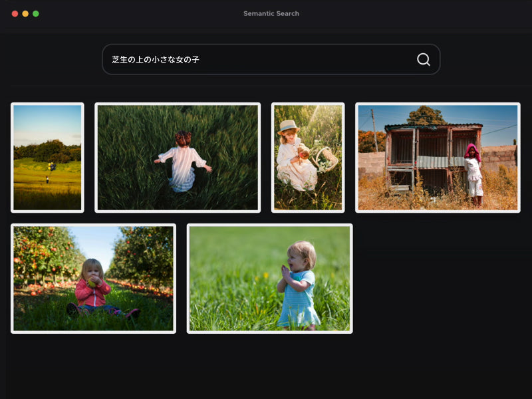Click the dark balloons in the first photo
Viewport: 532px width, 399px height.
point(50,166)
